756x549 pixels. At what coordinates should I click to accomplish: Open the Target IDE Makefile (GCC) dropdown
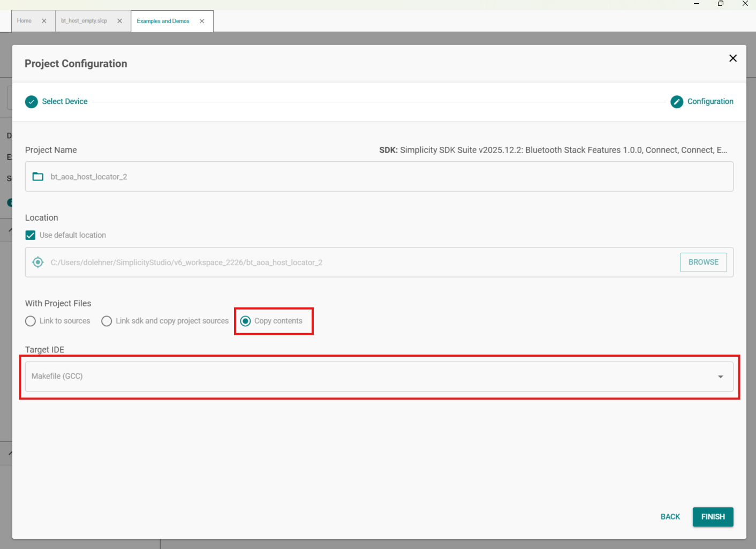tap(379, 377)
